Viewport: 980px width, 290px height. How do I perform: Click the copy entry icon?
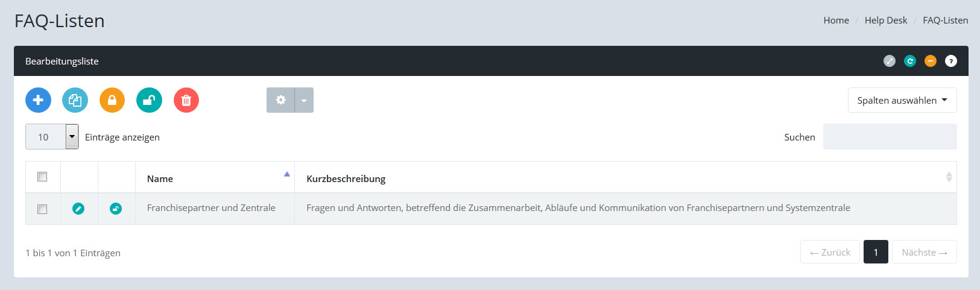pos(75,100)
